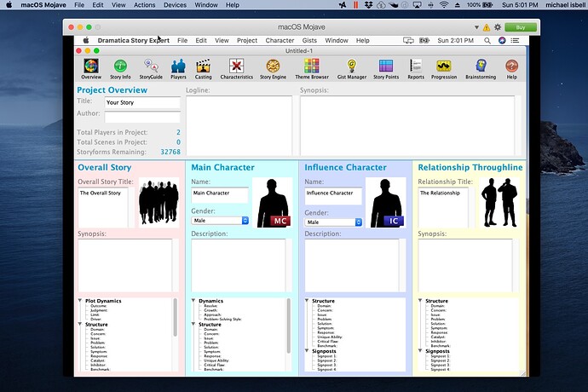Viewport: 588px width, 392px height.
Task: Collapse Overall Story Structure tree section
Action: [x=80, y=324]
